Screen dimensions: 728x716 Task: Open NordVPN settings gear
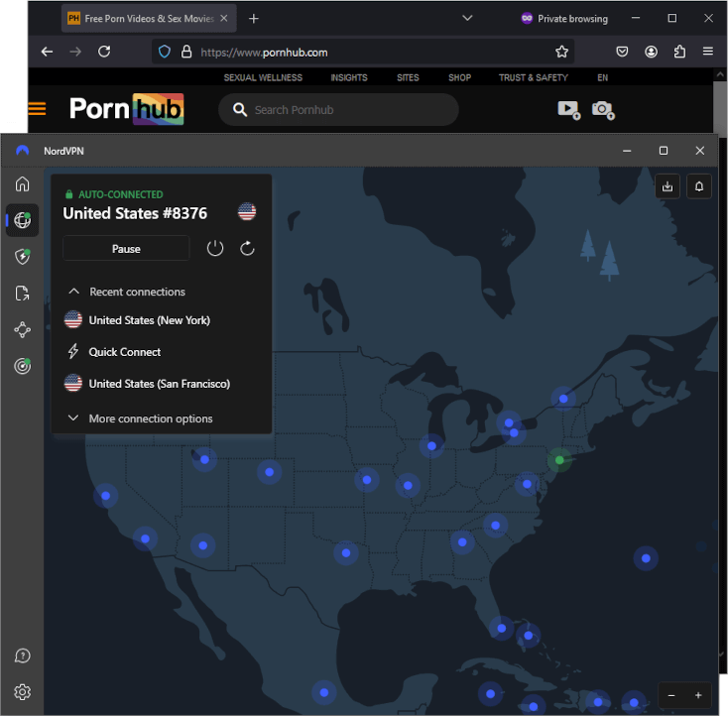tap(22, 692)
